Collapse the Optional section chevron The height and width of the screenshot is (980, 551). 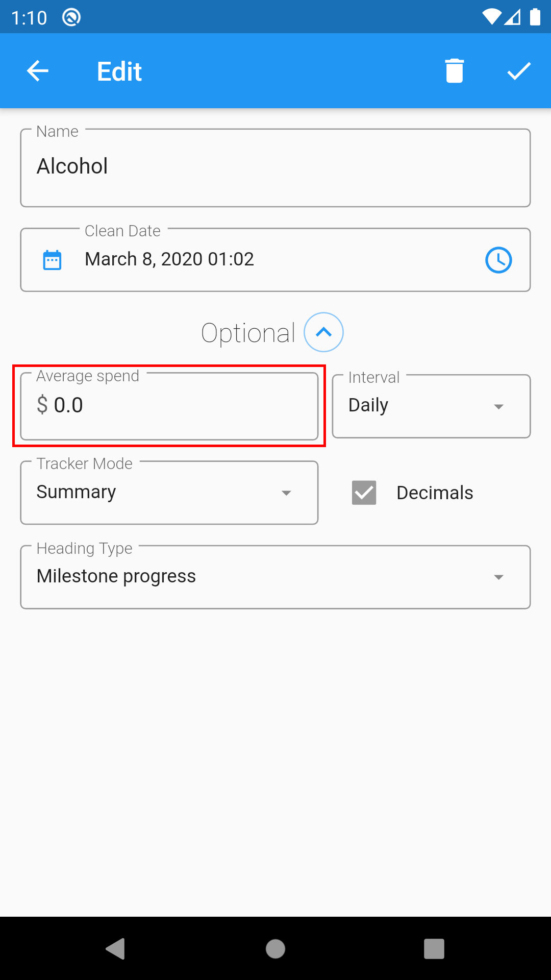323,332
